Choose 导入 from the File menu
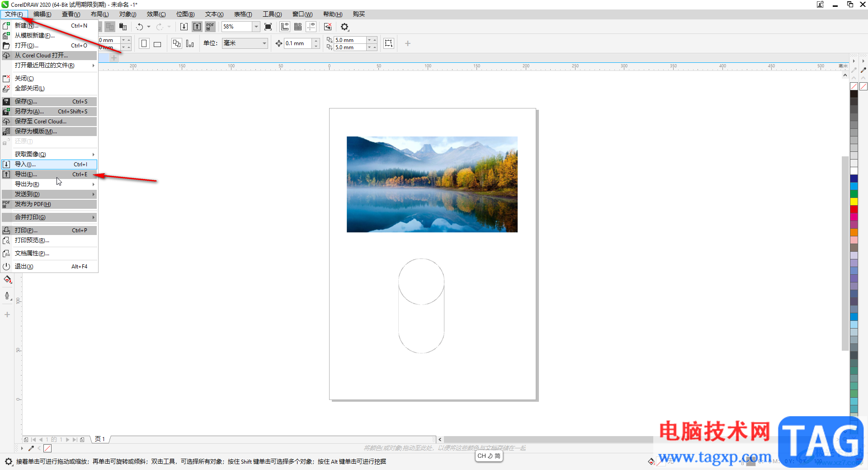868x470 pixels. pyautogui.click(x=49, y=164)
